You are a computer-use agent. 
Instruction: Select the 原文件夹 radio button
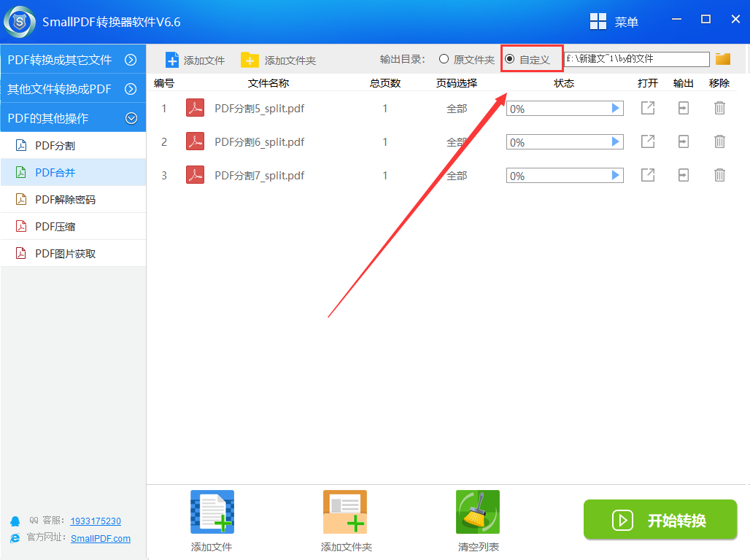(x=444, y=59)
